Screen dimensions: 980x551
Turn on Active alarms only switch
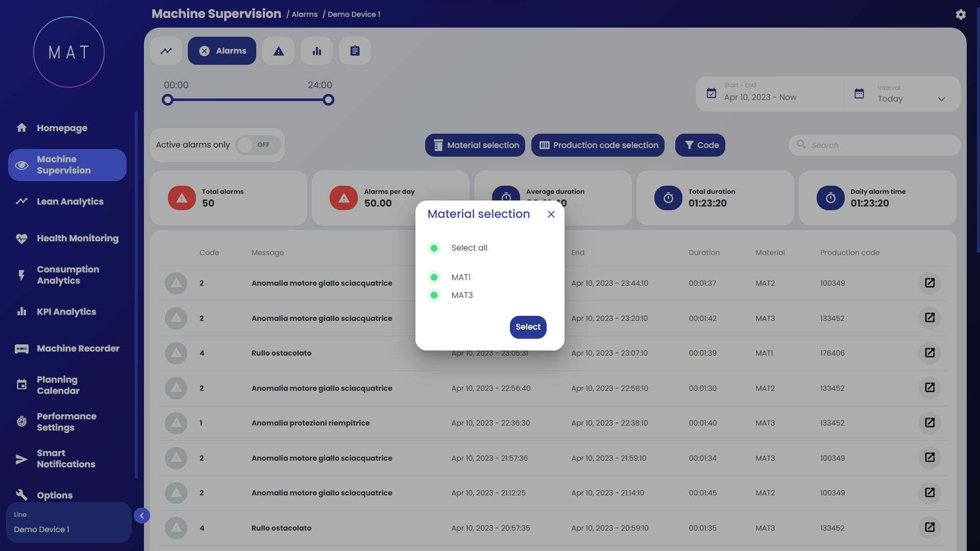pos(258,145)
